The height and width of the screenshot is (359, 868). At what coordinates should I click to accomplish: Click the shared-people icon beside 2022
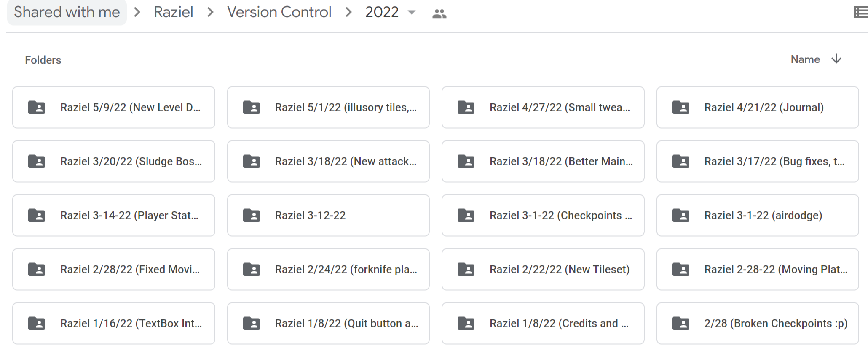tap(439, 13)
